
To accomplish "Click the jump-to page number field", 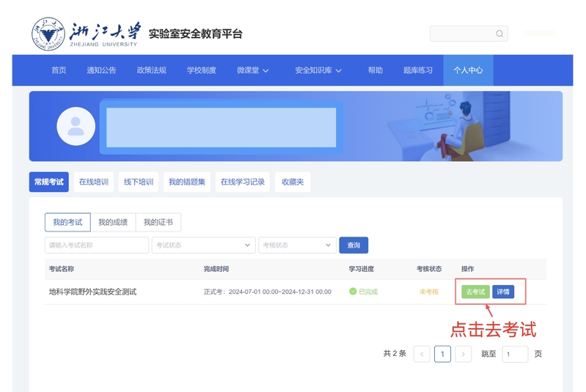I will (x=514, y=354).
